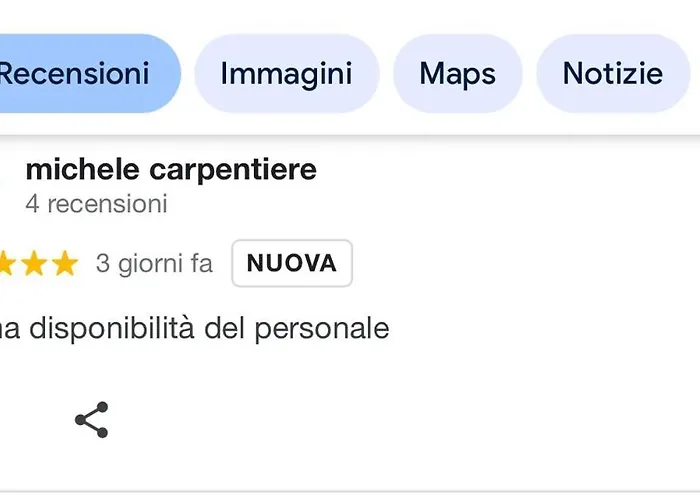Click the '3 giorni fa' timestamp
Image resolution: width=700 pixels, height=500 pixels.
[x=154, y=263]
